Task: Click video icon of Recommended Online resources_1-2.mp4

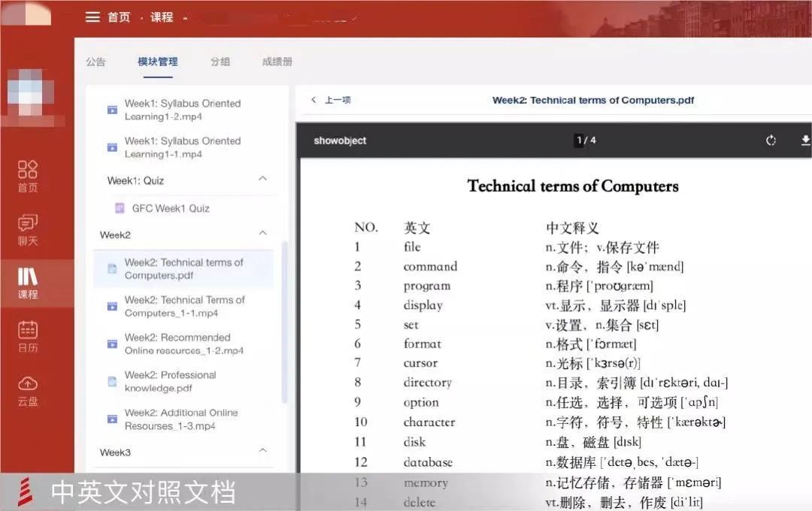Action: pos(112,343)
